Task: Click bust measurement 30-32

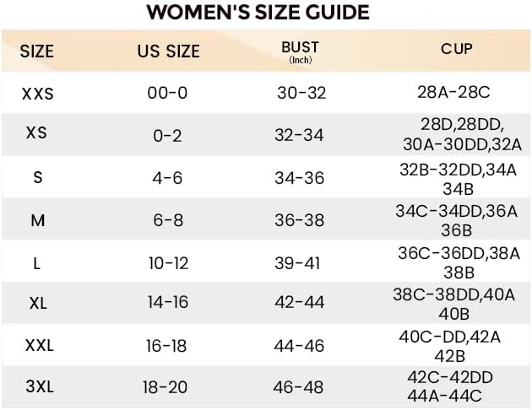Action: [301, 94]
